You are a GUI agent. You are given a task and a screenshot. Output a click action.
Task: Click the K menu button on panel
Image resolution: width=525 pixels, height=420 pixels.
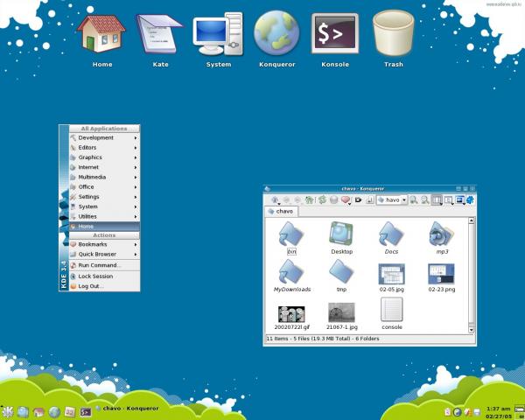[x=7, y=411]
